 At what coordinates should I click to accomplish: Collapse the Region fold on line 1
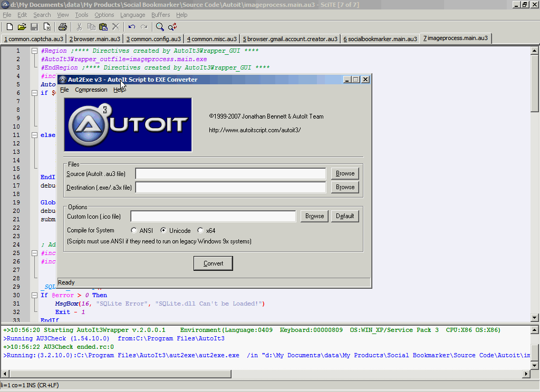click(34, 51)
